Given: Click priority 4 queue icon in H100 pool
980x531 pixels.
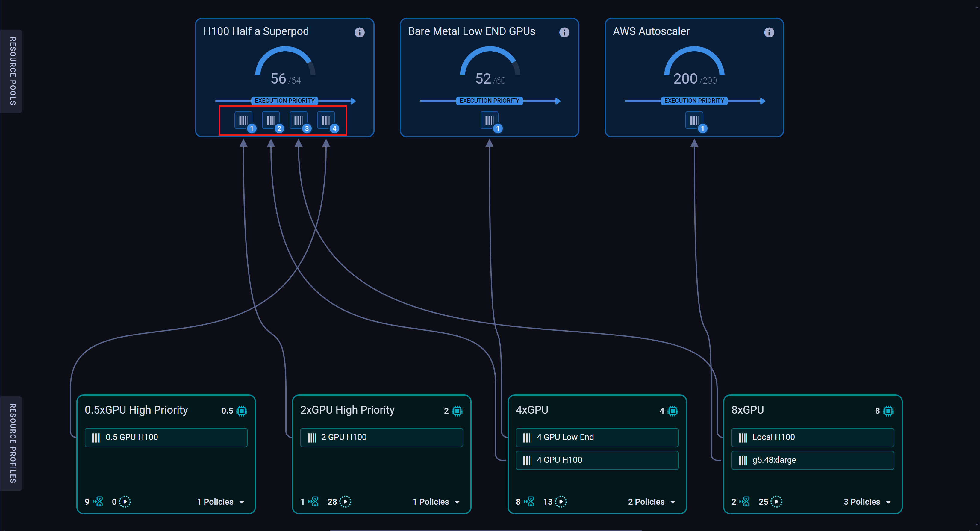Looking at the screenshot, I should click(x=326, y=120).
